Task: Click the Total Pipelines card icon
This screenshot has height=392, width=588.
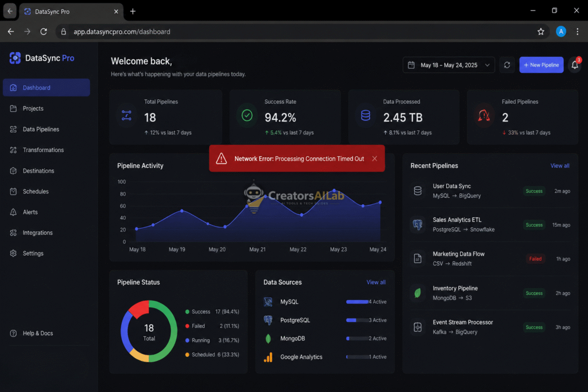Action: tap(126, 115)
